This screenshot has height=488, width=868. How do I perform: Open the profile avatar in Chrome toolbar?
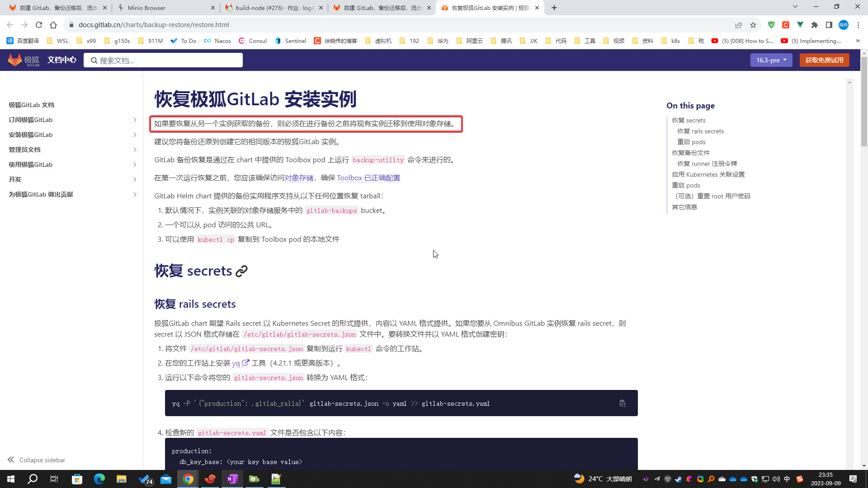(x=844, y=25)
